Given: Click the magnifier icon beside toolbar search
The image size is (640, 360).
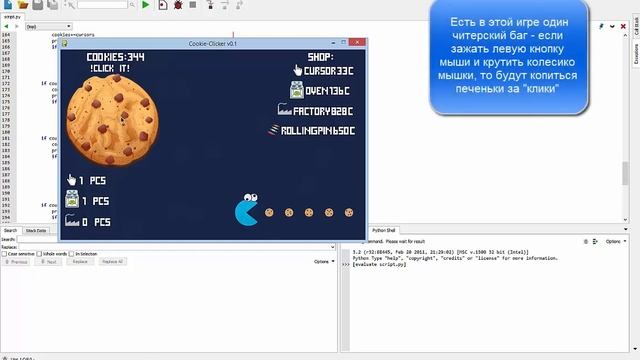Looking at the screenshot, I should (132, 4).
